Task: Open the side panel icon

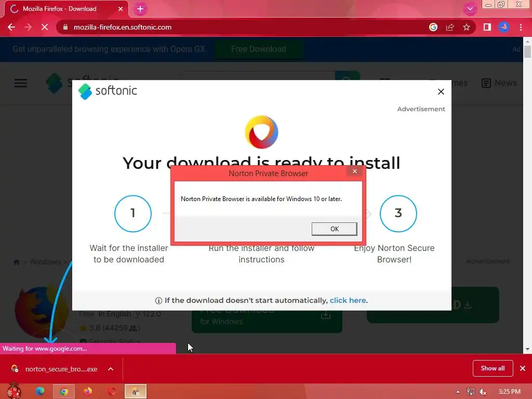Action: coord(487,27)
